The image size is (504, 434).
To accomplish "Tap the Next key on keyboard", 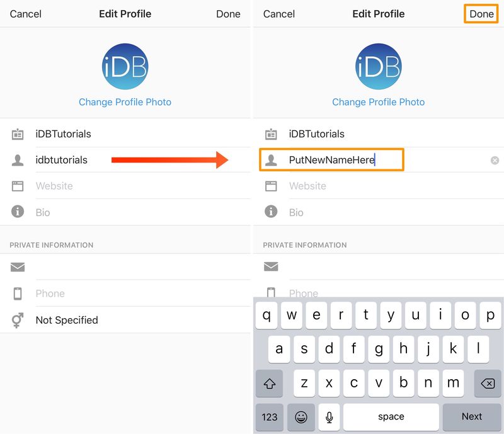I will [471, 417].
